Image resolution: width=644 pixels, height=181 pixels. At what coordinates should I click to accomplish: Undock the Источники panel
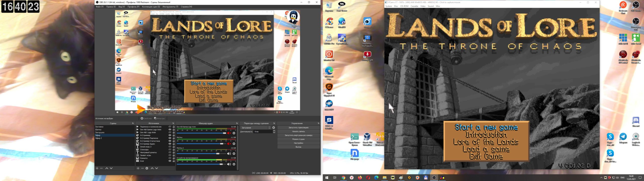click(x=173, y=123)
